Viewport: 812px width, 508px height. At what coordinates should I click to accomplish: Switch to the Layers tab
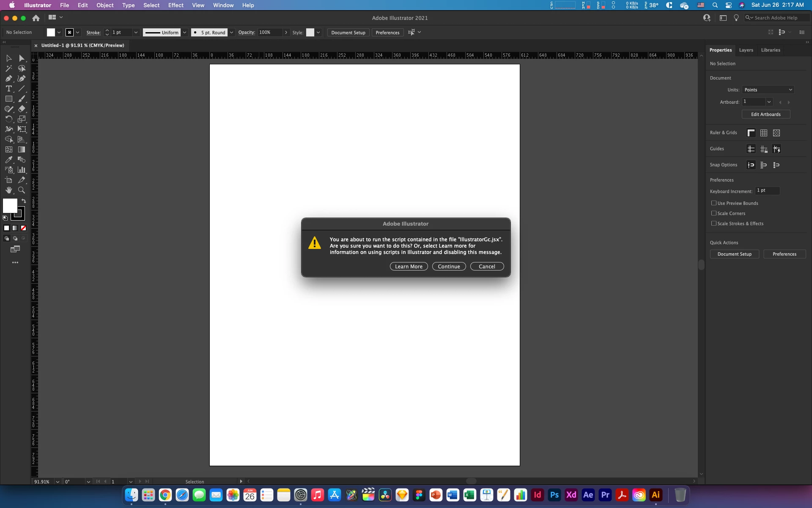tap(746, 50)
